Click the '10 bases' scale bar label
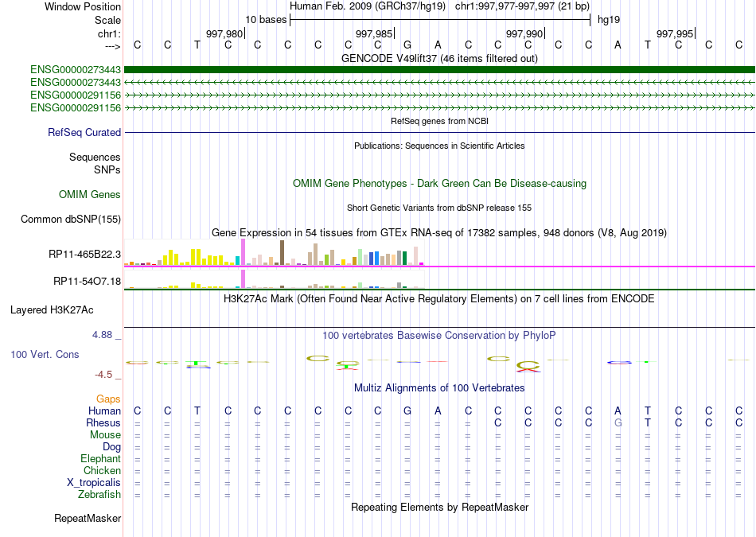Image resolution: width=756 pixels, height=537 pixels. tap(266, 20)
